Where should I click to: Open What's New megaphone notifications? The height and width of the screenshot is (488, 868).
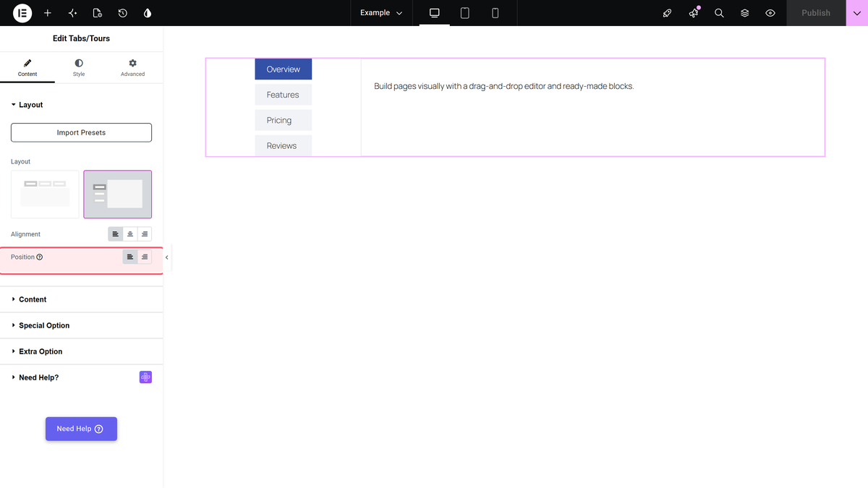[x=694, y=13]
